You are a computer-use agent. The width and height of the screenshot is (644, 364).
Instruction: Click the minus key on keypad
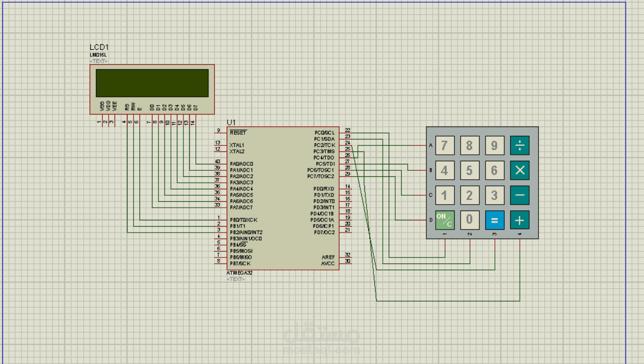coord(519,195)
